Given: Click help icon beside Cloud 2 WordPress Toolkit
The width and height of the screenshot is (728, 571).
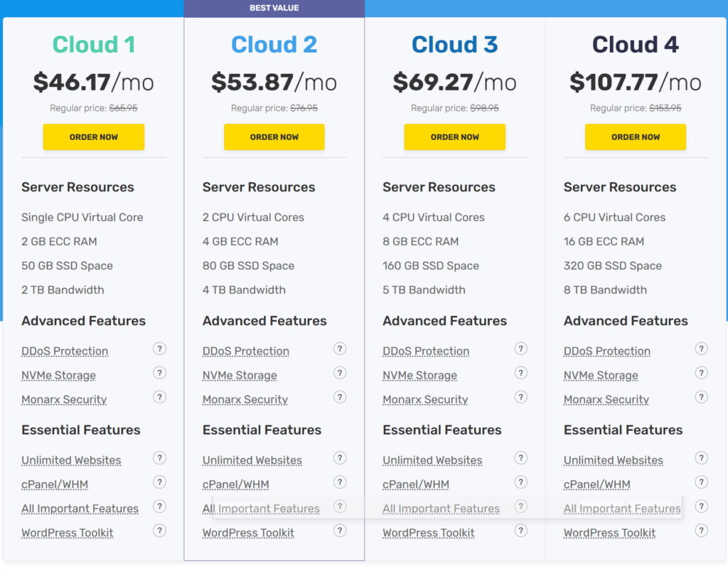Looking at the screenshot, I should click(340, 530).
